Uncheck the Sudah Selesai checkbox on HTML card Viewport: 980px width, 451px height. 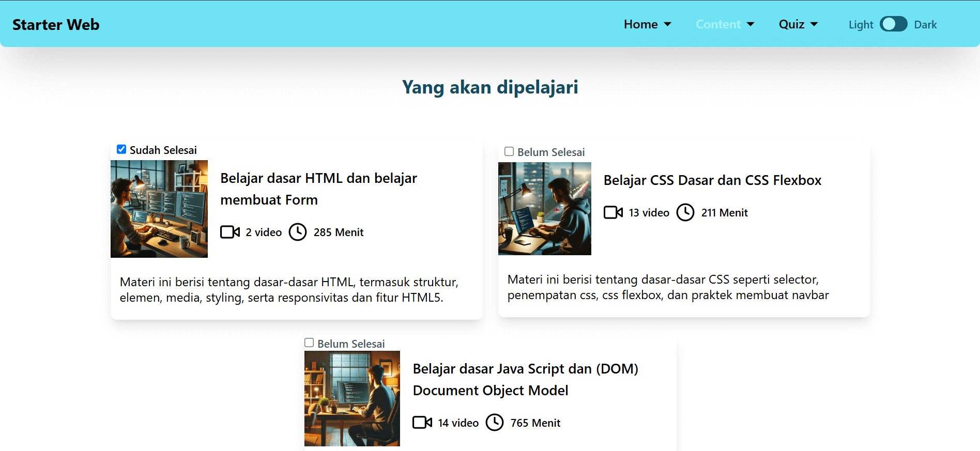121,149
